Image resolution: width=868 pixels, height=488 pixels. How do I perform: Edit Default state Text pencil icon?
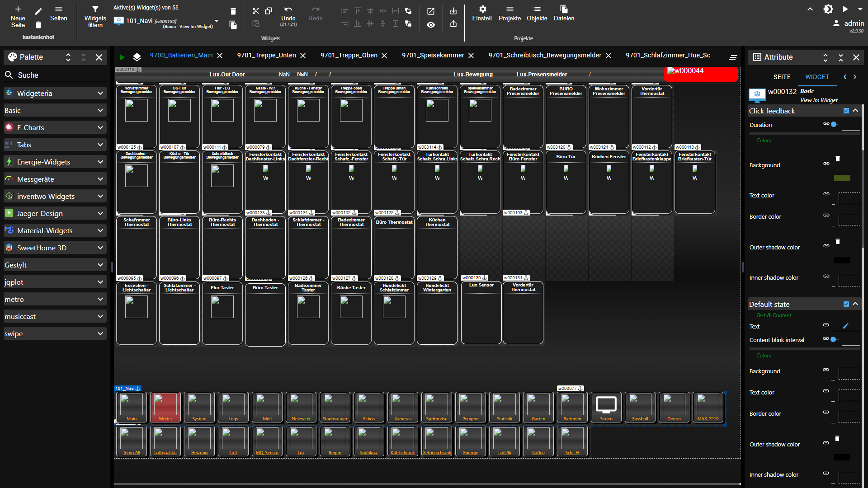pos(846,325)
